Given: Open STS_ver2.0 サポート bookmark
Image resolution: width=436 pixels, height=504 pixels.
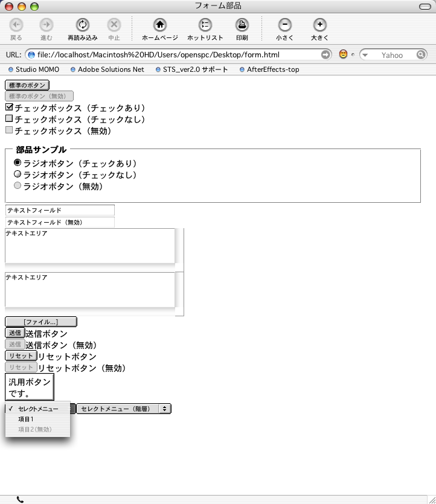Looking at the screenshot, I should coord(191,69).
